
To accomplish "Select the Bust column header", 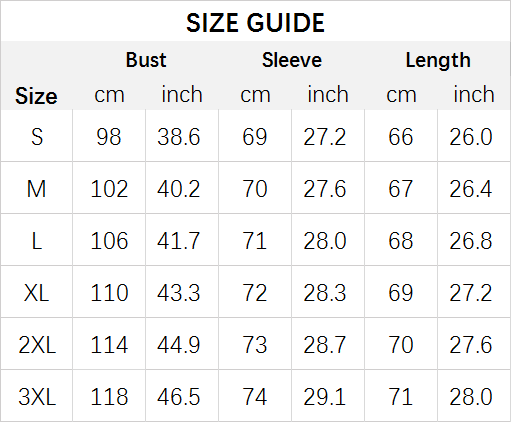I will pyautogui.click(x=146, y=60).
